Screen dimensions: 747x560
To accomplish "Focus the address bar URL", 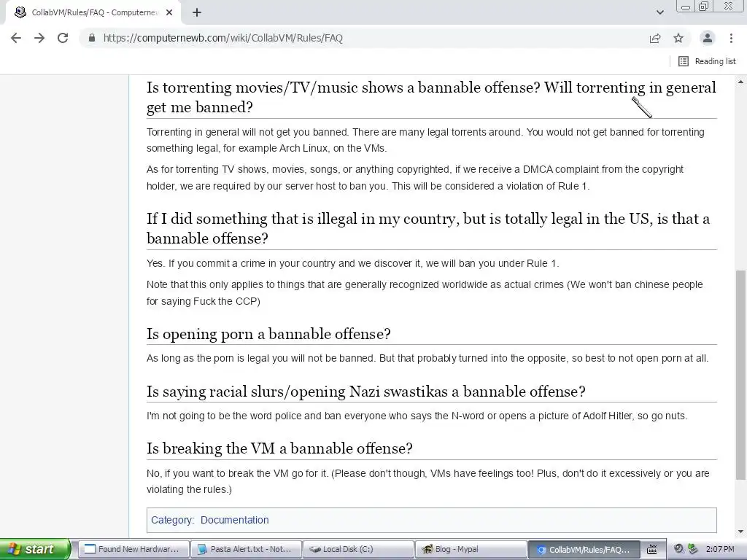I will tap(223, 38).
